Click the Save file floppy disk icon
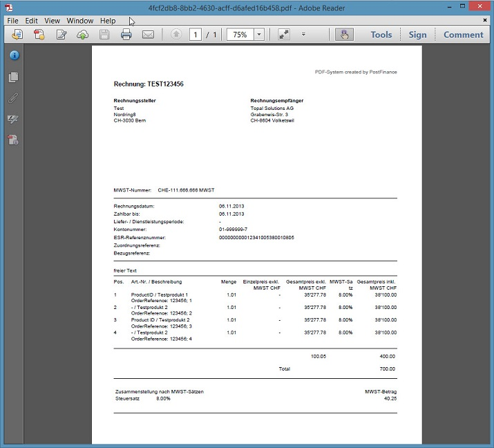The width and height of the screenshot is (494, 448). coord(104,35)
